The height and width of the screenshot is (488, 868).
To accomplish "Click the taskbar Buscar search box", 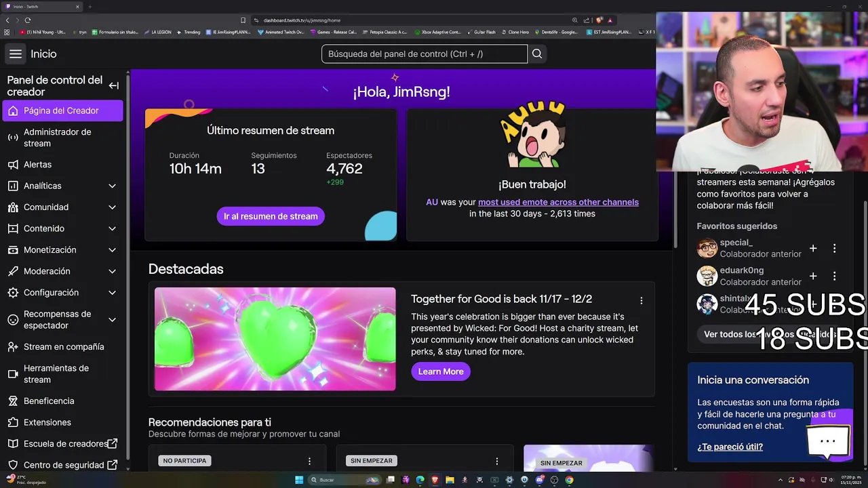I will (344, 480).
